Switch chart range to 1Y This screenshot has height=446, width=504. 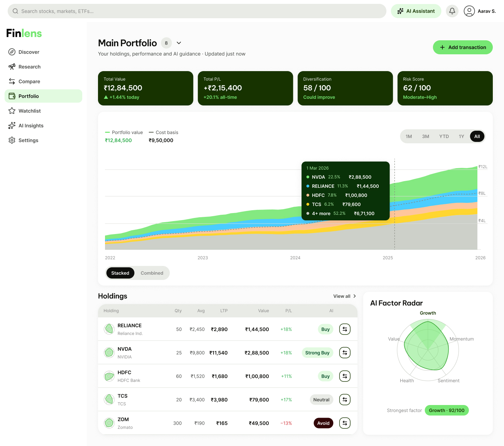tap(461, 136)
